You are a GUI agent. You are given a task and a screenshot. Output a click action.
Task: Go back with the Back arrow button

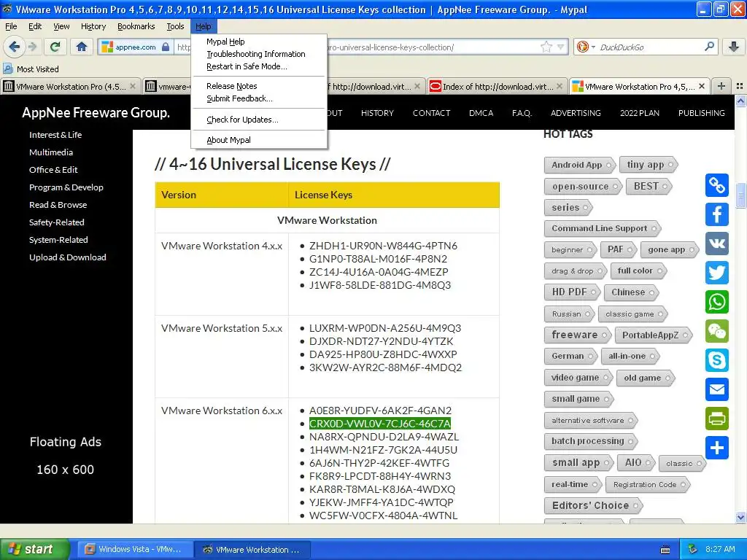pyautogui.click(x=14, y=47)
